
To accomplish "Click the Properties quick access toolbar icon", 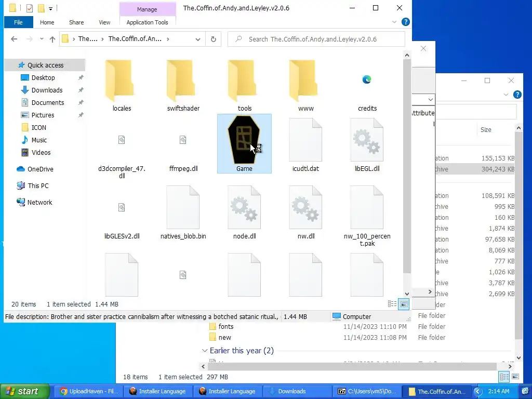I will (x=30, y=8).
